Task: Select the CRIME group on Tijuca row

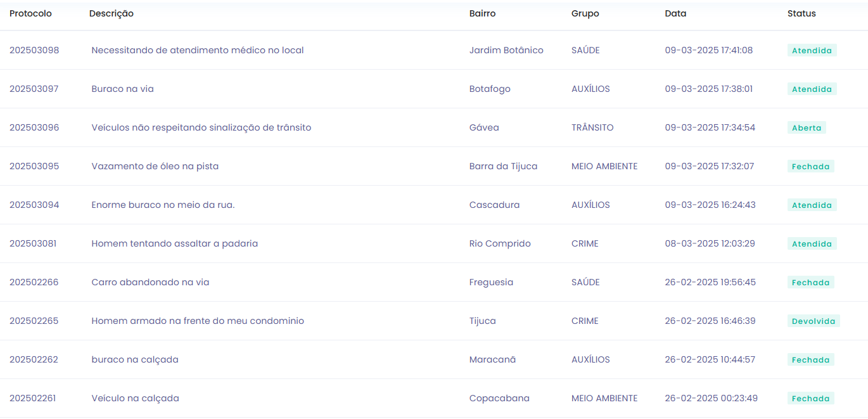Action: pyautogui.click(x=584, y=321)
